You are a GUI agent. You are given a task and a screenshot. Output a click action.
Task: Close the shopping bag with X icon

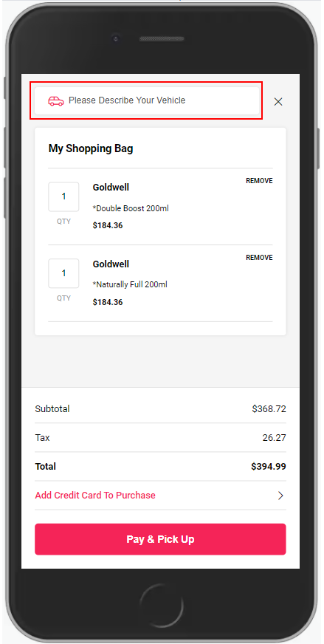point(278,101)
